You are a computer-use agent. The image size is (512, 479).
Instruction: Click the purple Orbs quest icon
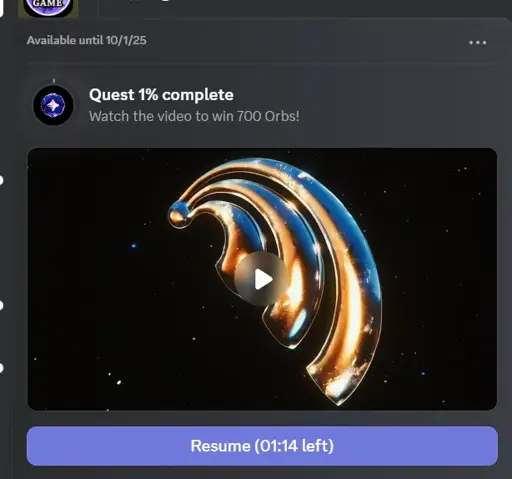[53, 105]
